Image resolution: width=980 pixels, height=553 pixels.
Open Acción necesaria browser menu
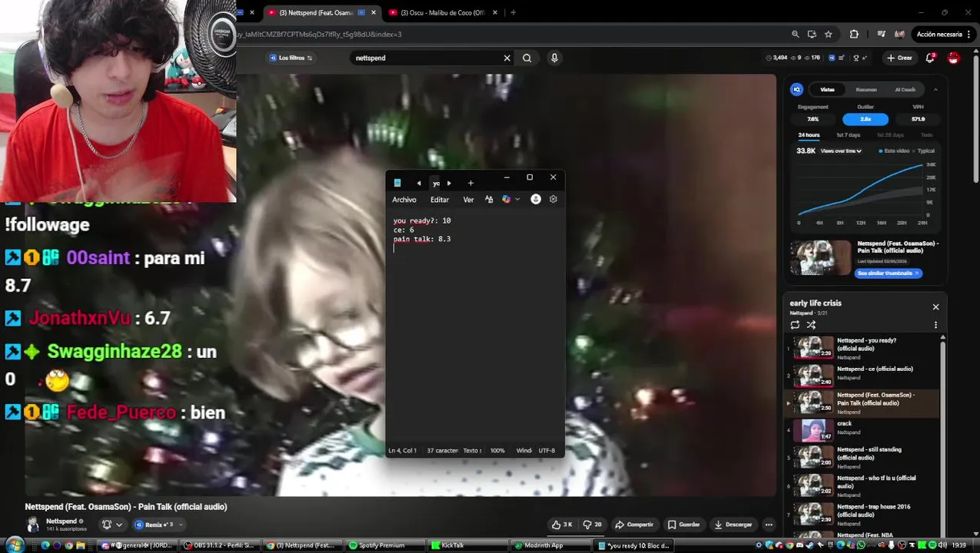click(944, 34)
